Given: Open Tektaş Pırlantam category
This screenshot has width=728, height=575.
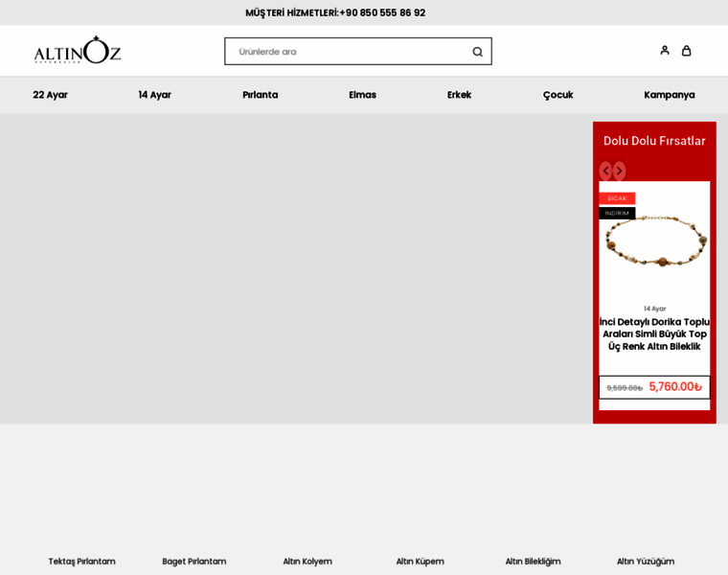Looking at the screenshot, I should 81,561.
